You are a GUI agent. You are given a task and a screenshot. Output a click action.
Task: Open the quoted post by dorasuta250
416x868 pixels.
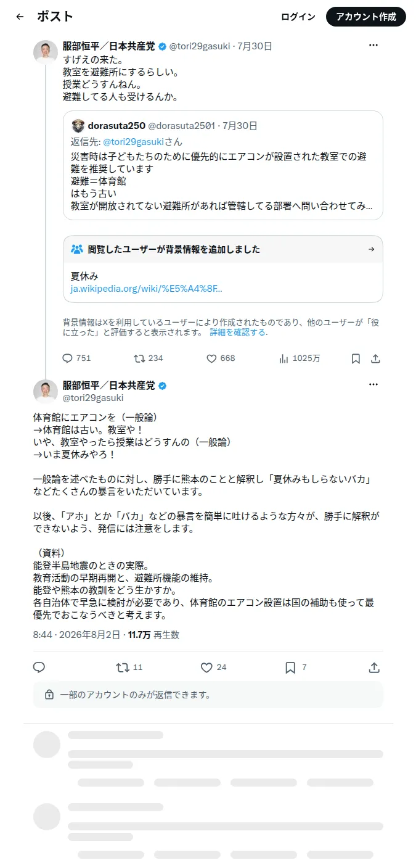coord(223,165)
